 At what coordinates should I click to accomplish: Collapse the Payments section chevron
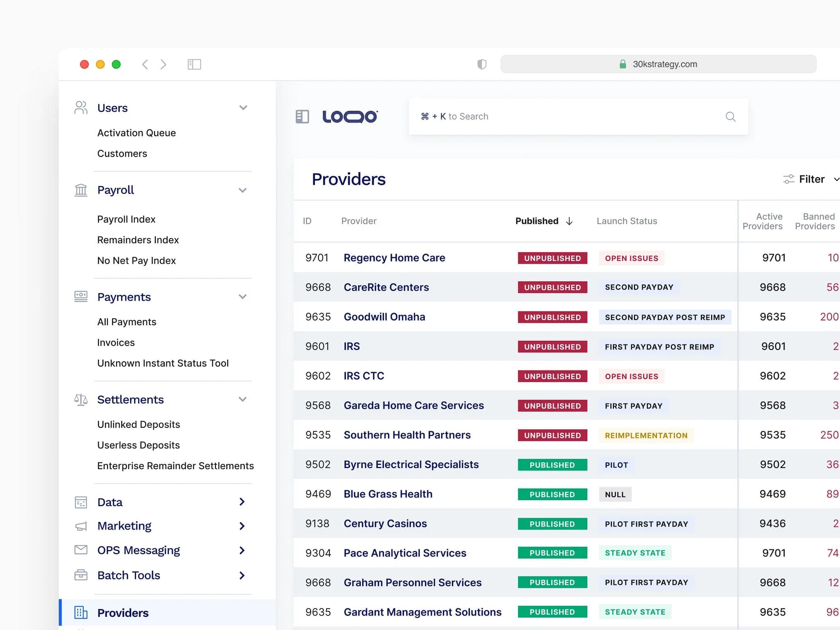[x=243, y=297]
